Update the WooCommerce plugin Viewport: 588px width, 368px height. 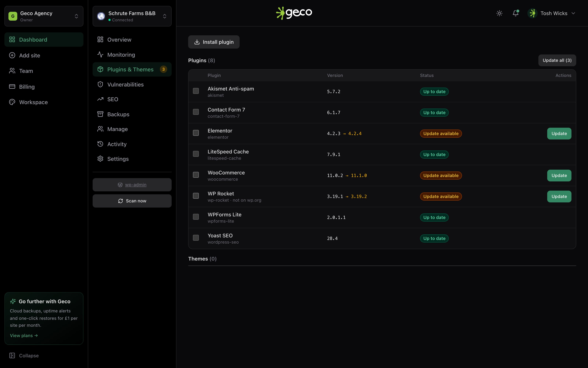(x=559, y=176)
